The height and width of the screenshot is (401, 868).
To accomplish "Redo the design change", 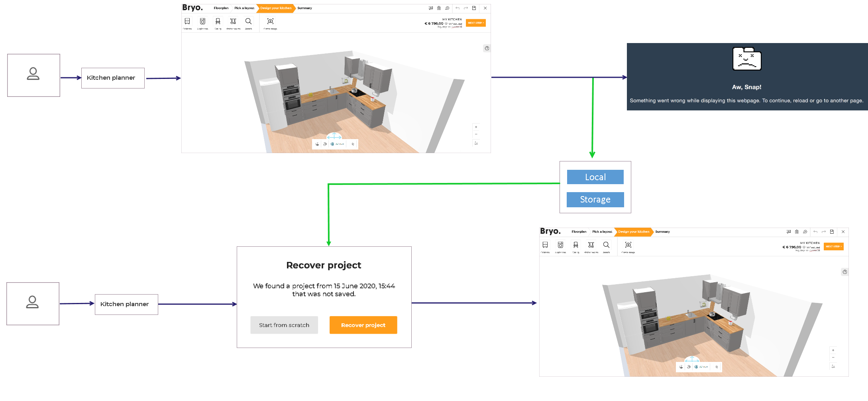I will [465, 8].
